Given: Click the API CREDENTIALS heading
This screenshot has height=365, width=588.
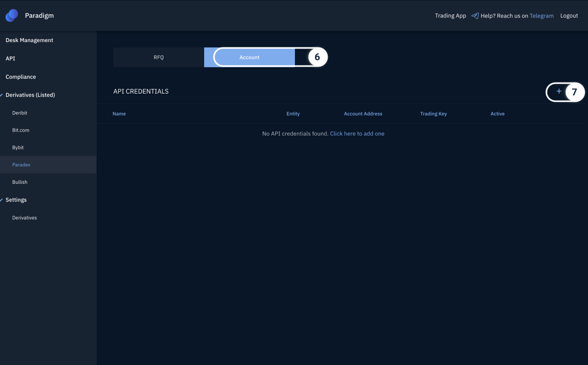Looking at the screenshot, I should click(x=141, y=91).
